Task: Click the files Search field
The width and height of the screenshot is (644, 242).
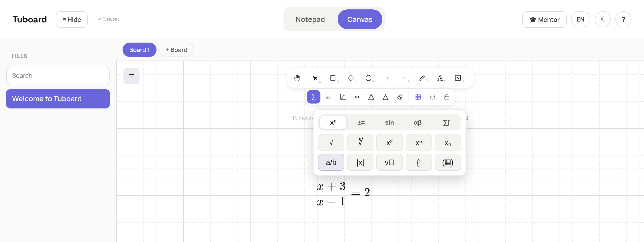Action: (x=58, y=76)
